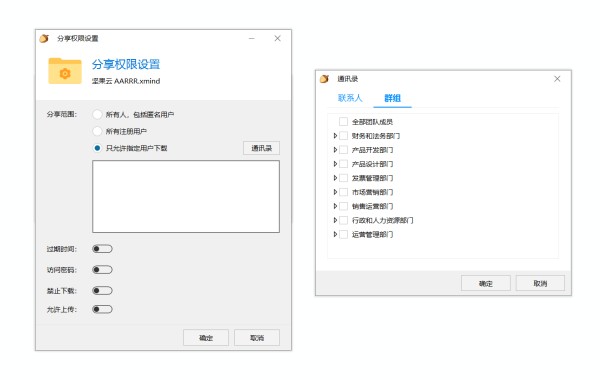Expand the 行政和人力资源部门 tree node

pos(335,220)
